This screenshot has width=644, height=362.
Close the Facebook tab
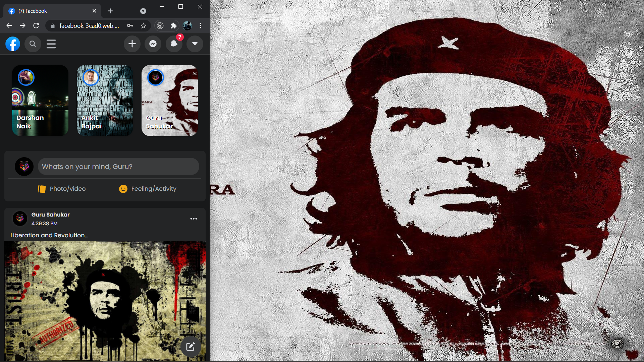click(x=94, y=11)
